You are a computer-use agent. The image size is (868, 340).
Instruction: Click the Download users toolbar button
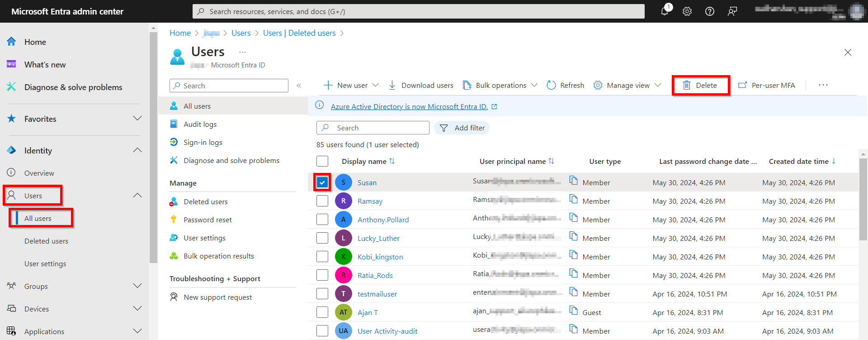click(x=421, y=85)
